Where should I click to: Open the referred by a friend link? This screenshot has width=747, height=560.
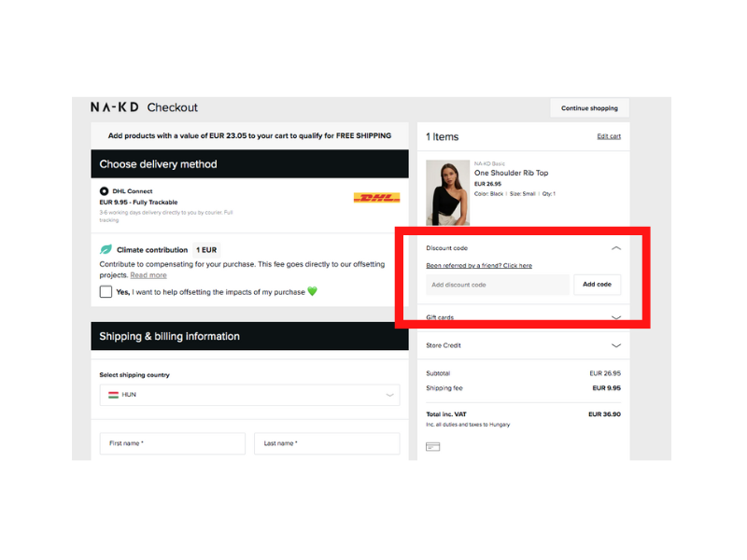(x=479, y=266)
